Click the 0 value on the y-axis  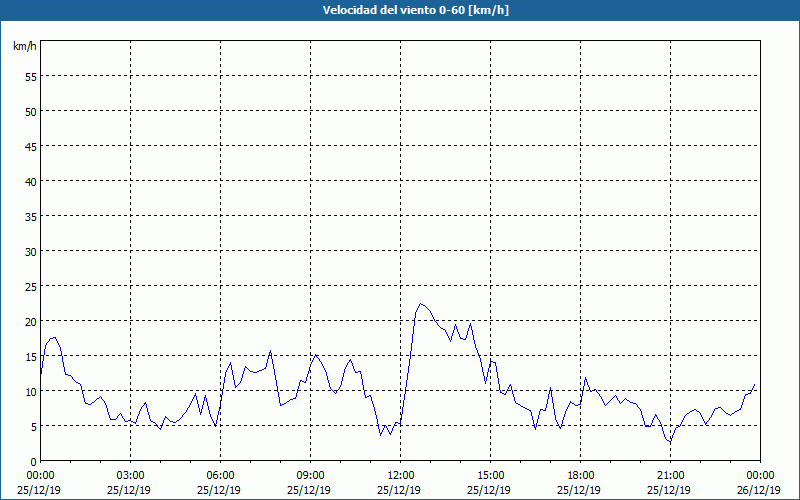(34, 462)
